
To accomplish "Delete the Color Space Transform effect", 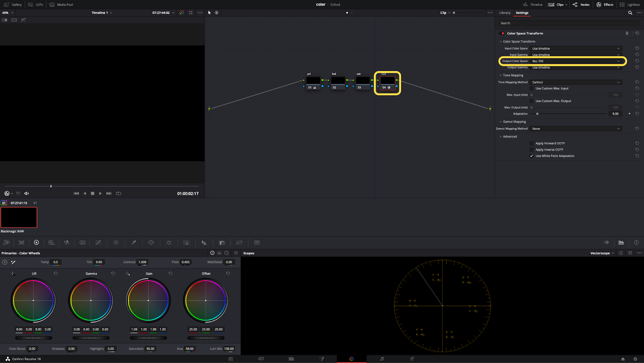I will click(627, 33).
